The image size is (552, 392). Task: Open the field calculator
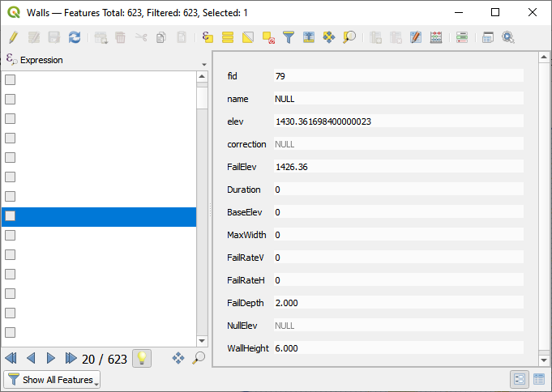click(x=436, y=37)
